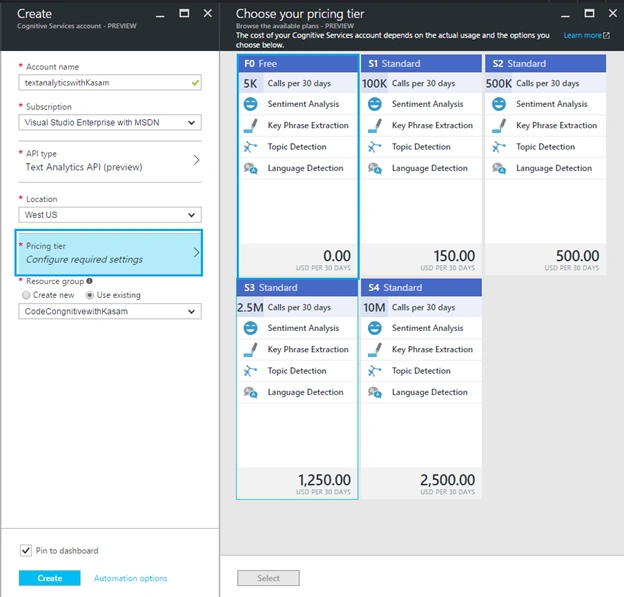
Task: Click the 100K calls per 30 days row
Action: coord(421,83)
